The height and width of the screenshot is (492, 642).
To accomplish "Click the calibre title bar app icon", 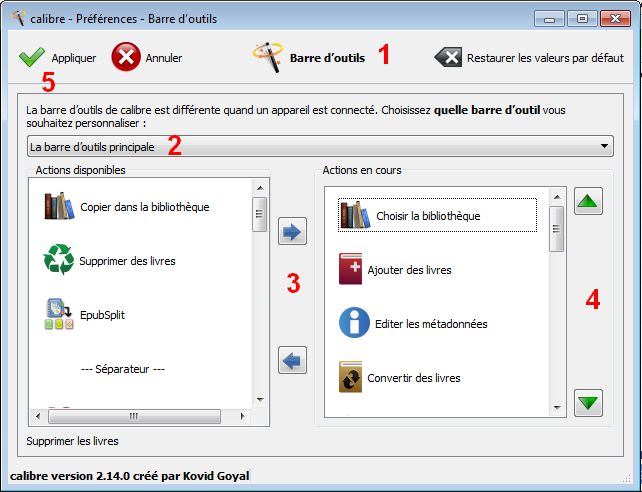I will pyautogui.click(x=18, y=18).
